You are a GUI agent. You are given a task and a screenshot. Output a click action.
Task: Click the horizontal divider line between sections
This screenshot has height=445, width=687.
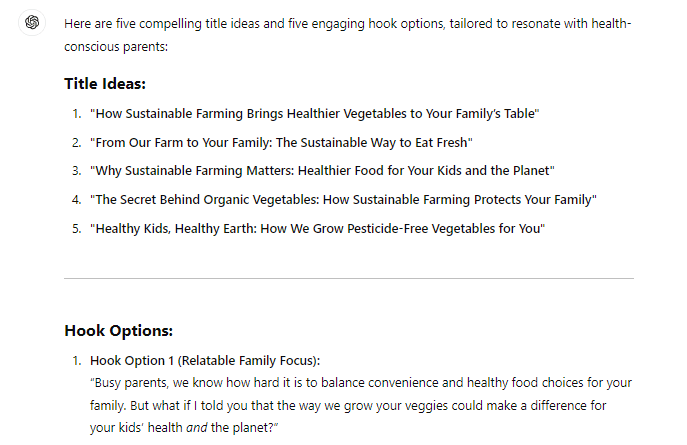[348, 278]
